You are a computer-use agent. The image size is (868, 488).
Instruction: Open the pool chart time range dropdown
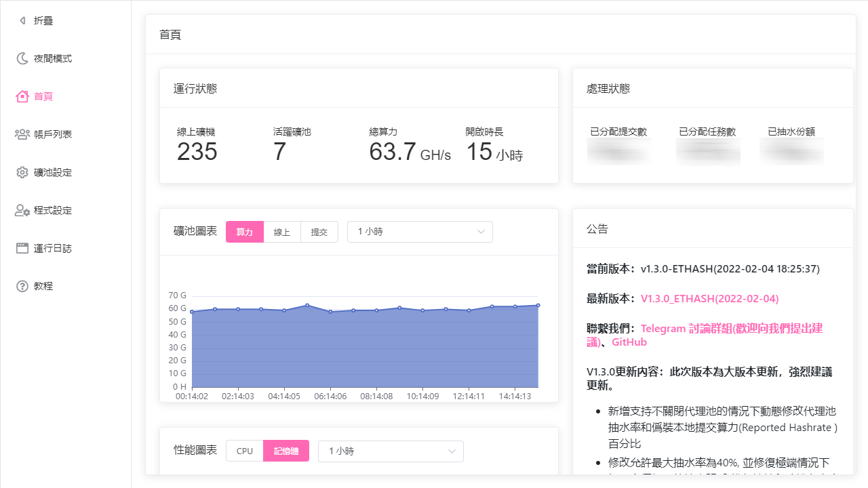point(419,231)
